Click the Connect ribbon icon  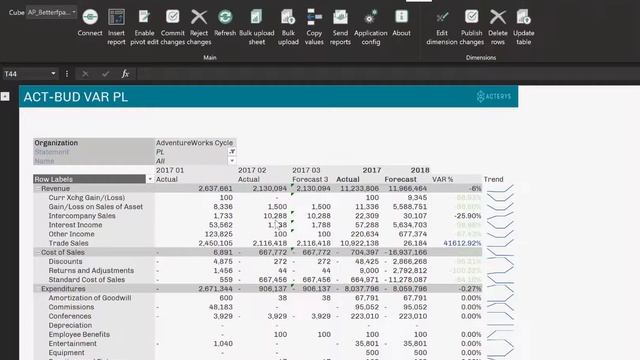(x=90, y=17)
